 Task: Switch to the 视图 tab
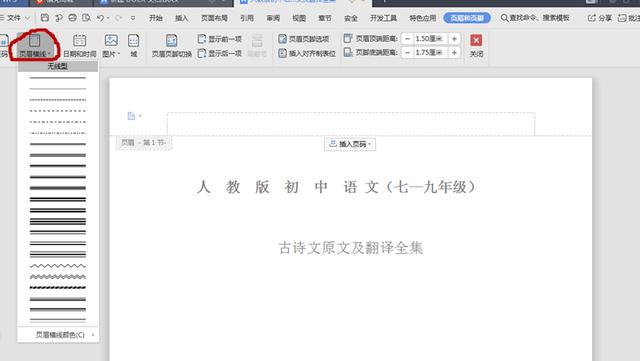tap(299, 18)
